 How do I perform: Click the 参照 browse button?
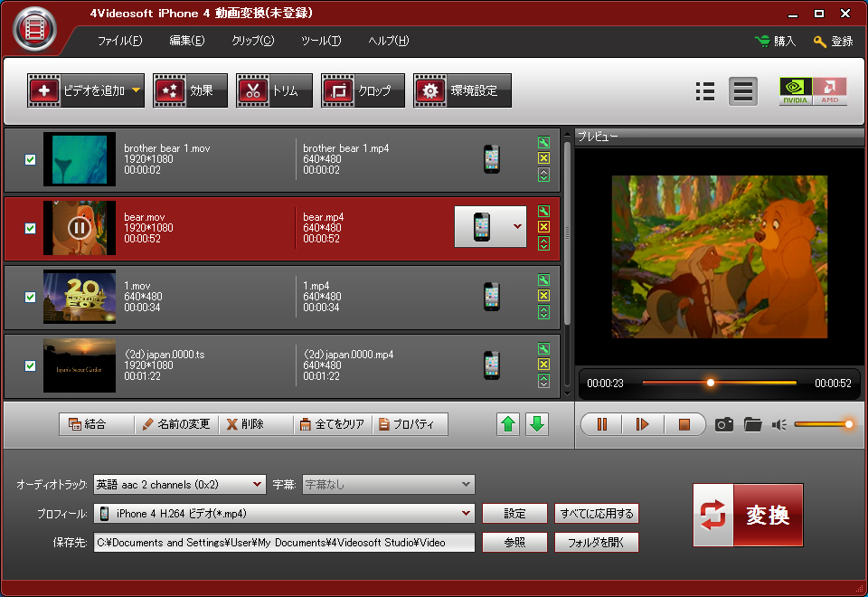[514, 543]
